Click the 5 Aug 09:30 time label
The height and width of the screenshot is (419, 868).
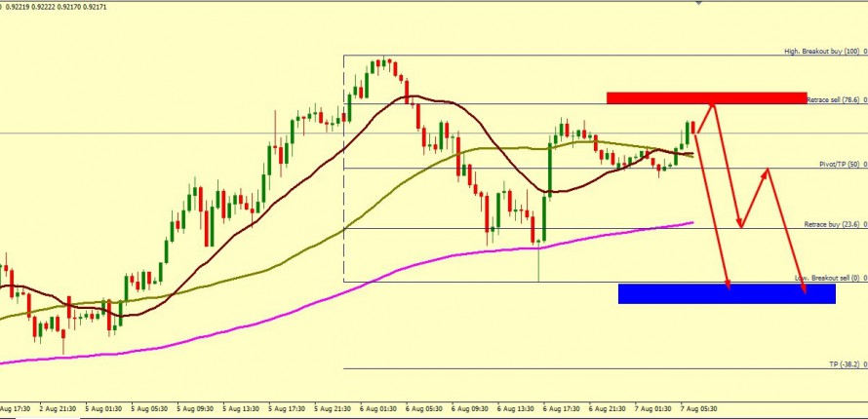tap(196, 409)
